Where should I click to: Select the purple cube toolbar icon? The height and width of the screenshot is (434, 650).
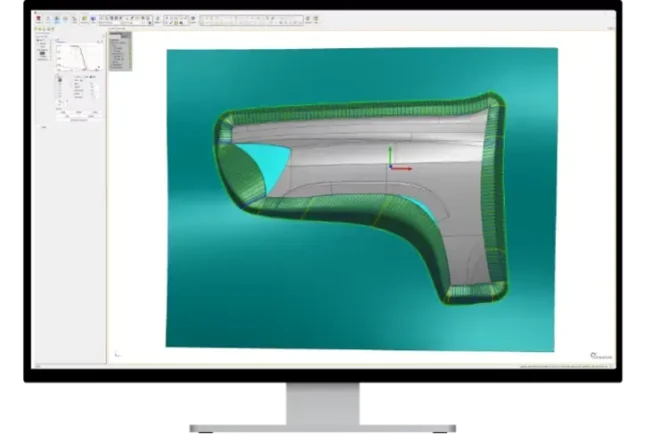click(93, 18)
